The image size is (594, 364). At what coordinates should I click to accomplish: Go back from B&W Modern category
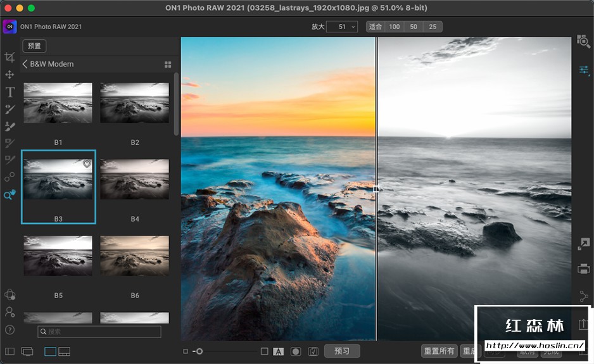coord(25,64)
